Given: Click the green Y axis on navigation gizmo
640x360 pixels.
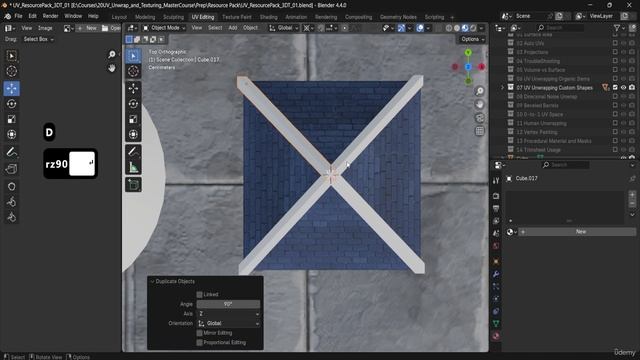Looking at the screenshot, I should (468, 53).
